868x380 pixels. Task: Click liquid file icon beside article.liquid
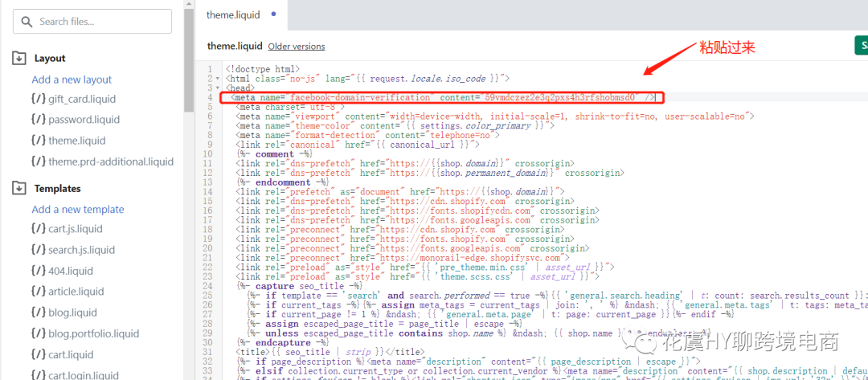pos(39,292)
